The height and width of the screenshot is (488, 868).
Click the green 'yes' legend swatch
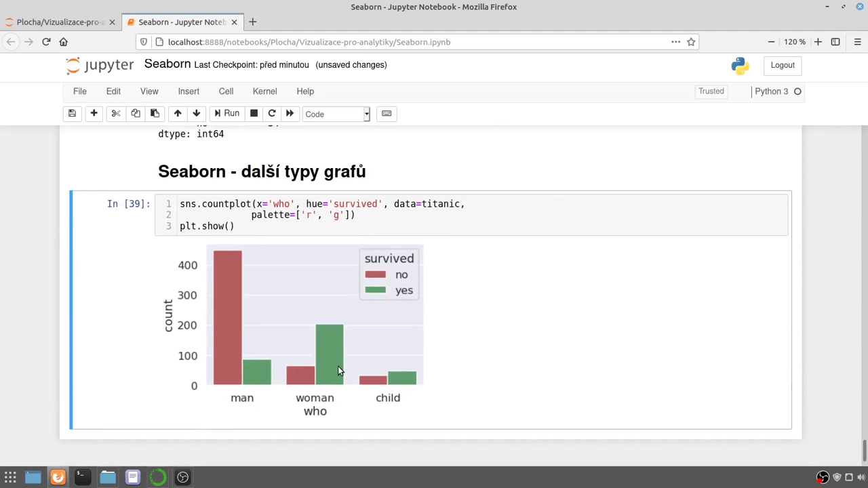click(x=375, y=290)
